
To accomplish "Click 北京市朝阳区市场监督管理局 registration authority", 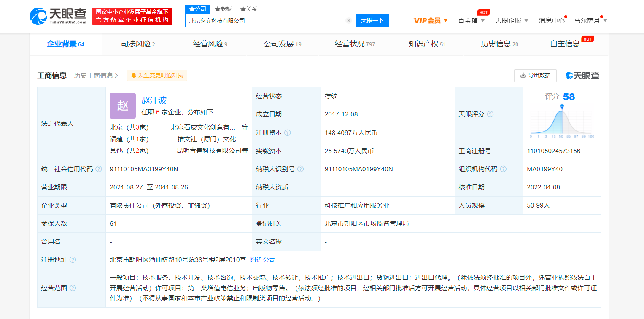I will coord(366,224).
